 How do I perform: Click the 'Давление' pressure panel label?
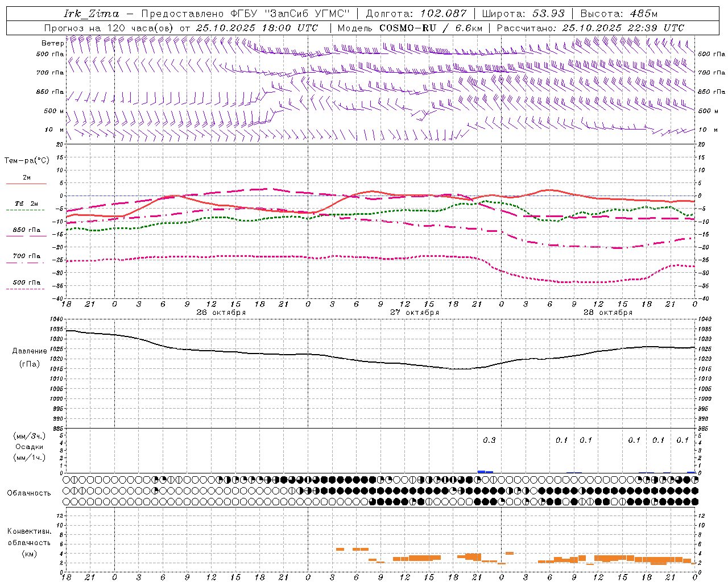tap(29, 351)
